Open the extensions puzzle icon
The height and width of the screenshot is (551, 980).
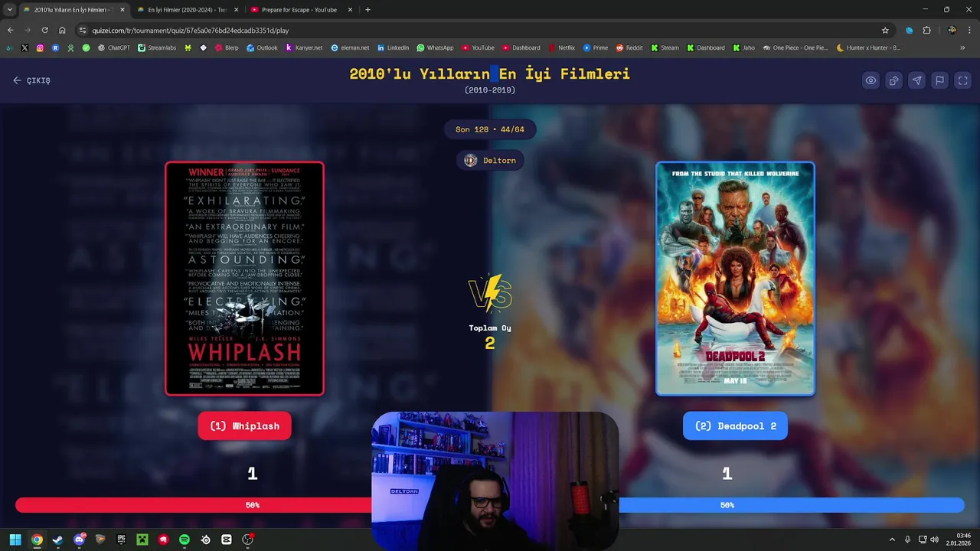tap(926, 31)
